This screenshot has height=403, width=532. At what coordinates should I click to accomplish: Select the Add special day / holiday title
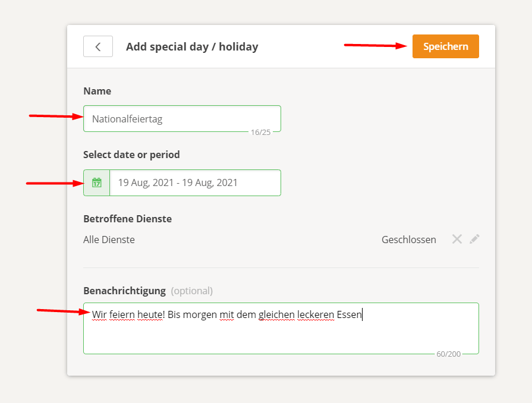[x=192, y=46]
